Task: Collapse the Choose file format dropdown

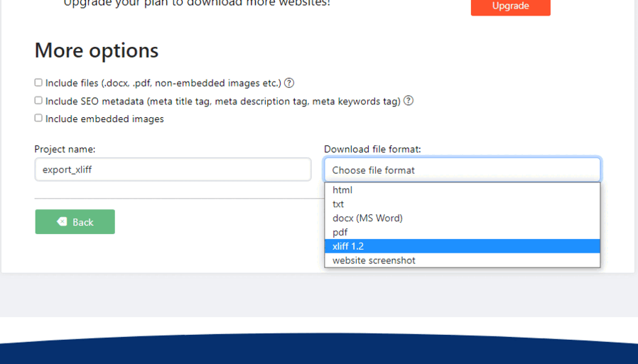Action: point(462,170)
